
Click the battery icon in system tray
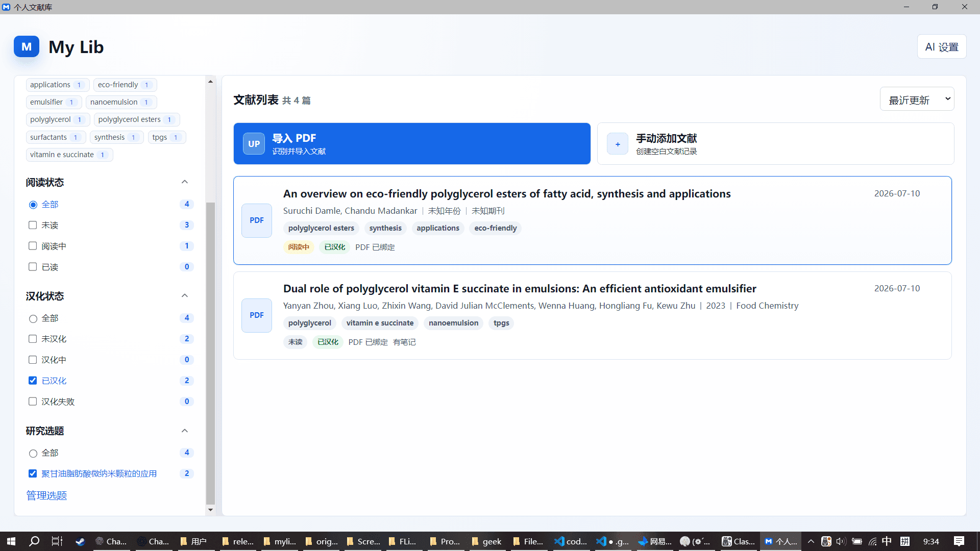click(x=857, y=541)
